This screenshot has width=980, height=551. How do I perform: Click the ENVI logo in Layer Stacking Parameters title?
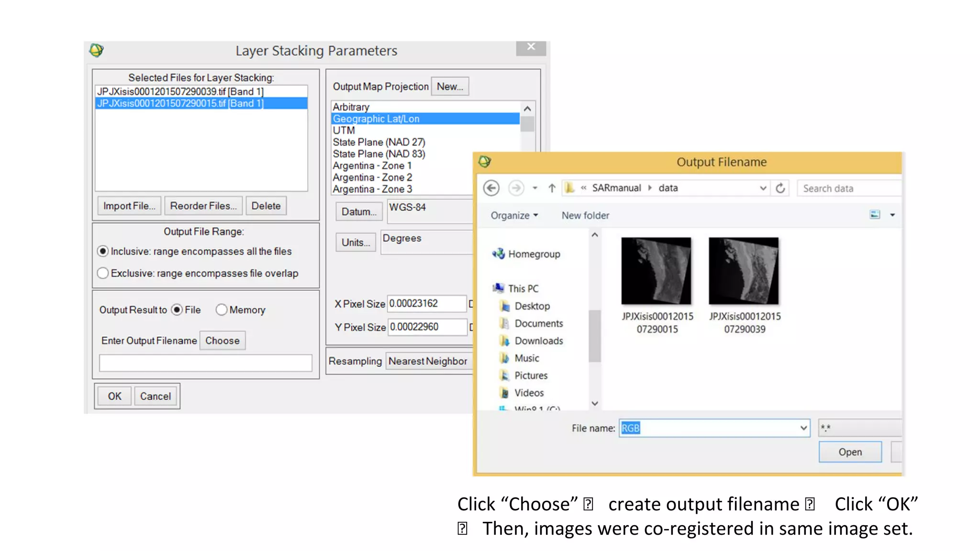pyautogui.click(x=96, y=50)
